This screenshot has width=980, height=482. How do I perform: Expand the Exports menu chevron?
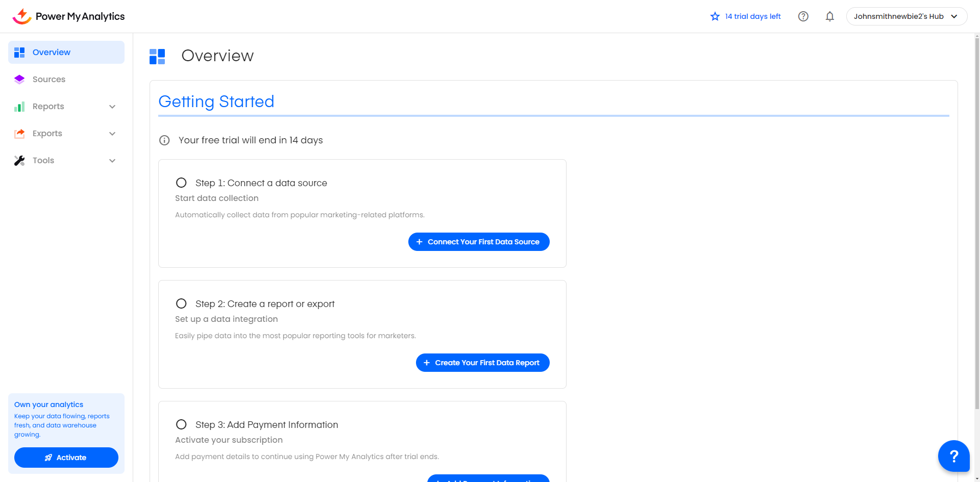[112, 134]
